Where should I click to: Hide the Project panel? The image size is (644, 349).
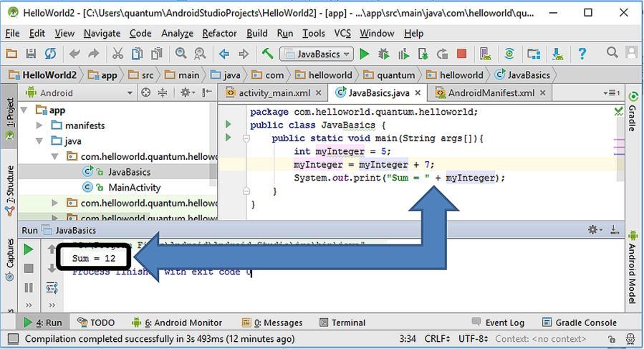[x=207, y=92]
